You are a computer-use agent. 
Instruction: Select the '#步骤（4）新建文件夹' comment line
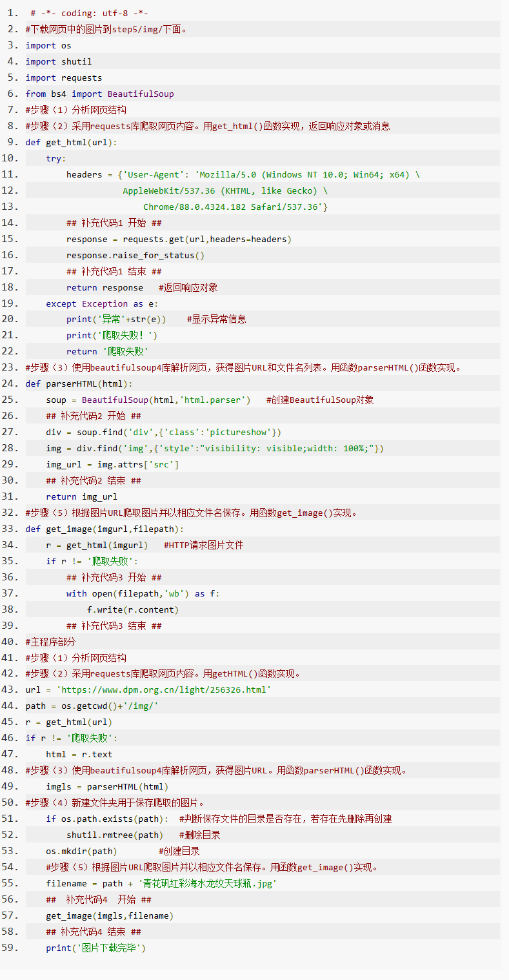coord(115,802)
